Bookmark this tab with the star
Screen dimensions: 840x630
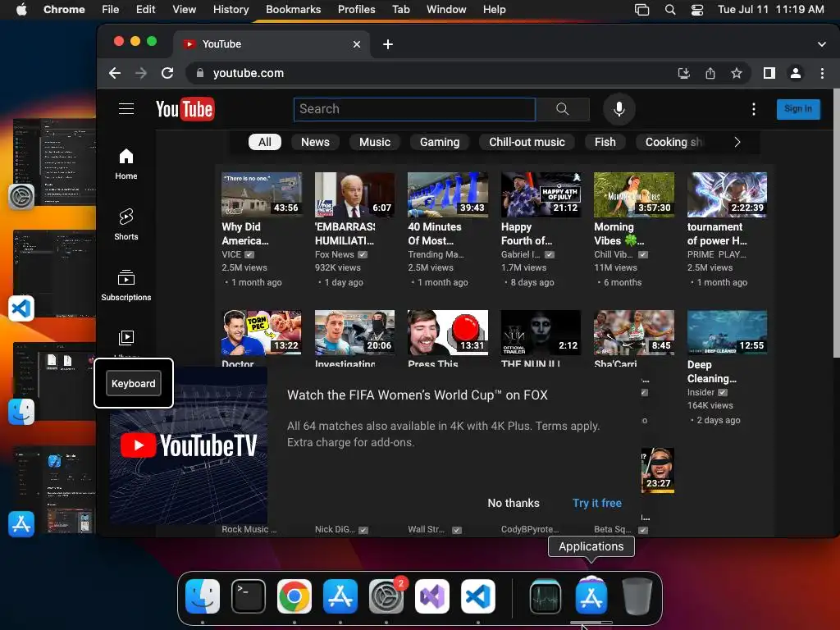pyautogui.click(x=737, y=73)
